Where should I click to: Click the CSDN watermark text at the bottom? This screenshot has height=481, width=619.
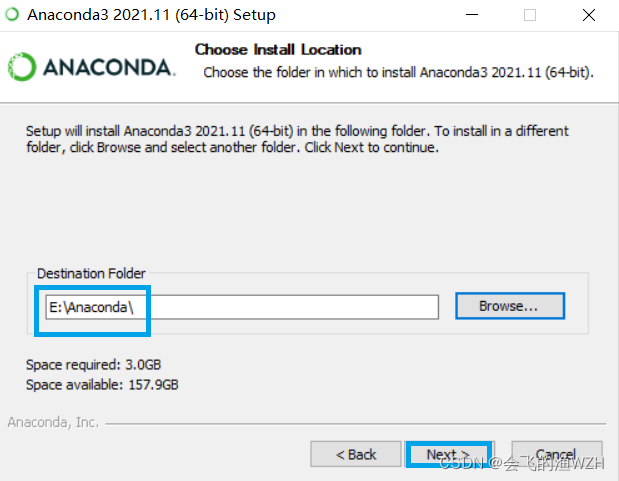[x=522, y=463]
